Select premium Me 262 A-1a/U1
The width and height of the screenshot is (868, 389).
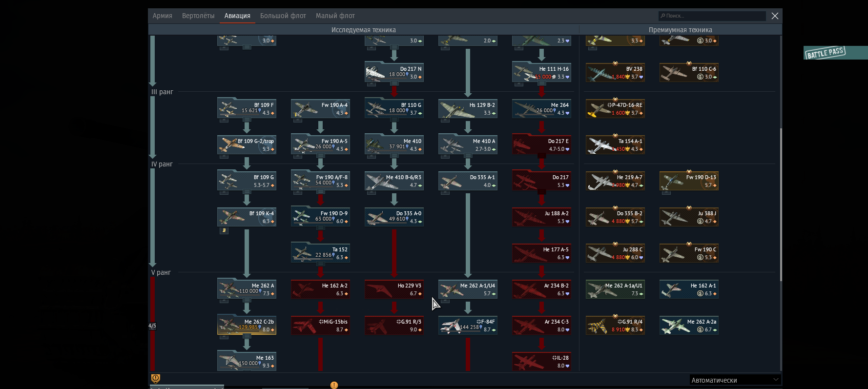[x=615, y=289]
